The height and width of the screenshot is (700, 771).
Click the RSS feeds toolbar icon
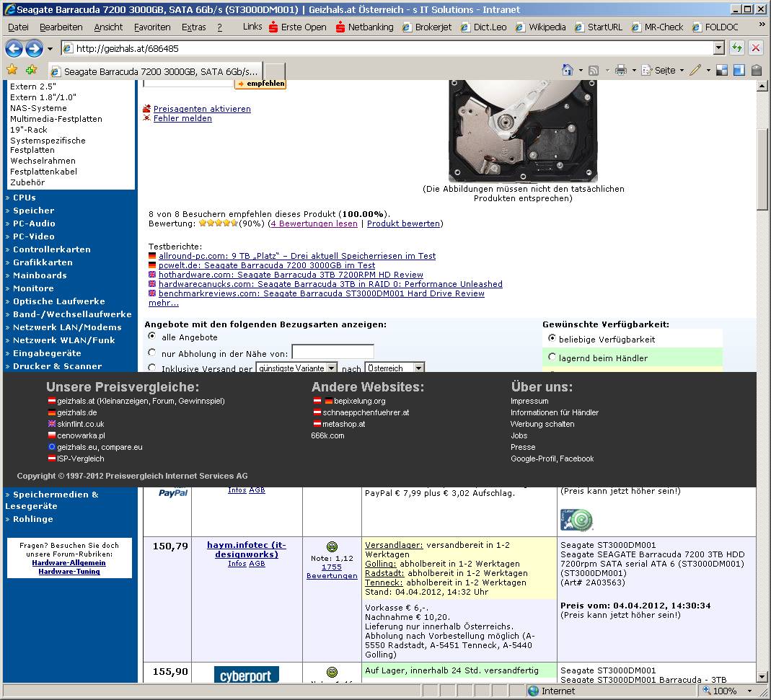click(594, 70)
